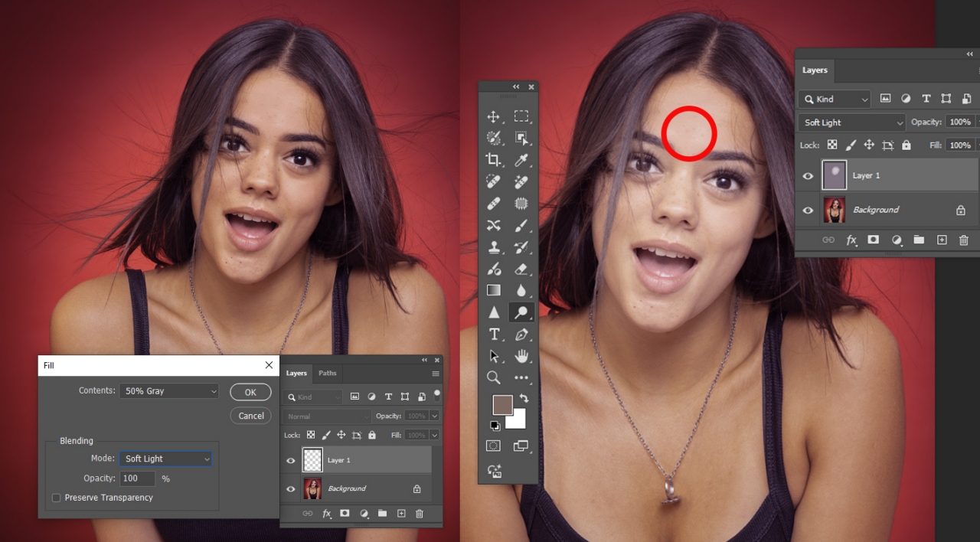
Task: Open Opacity arrow dropdown in left Layers panel
Action: (x=434, y=416)
